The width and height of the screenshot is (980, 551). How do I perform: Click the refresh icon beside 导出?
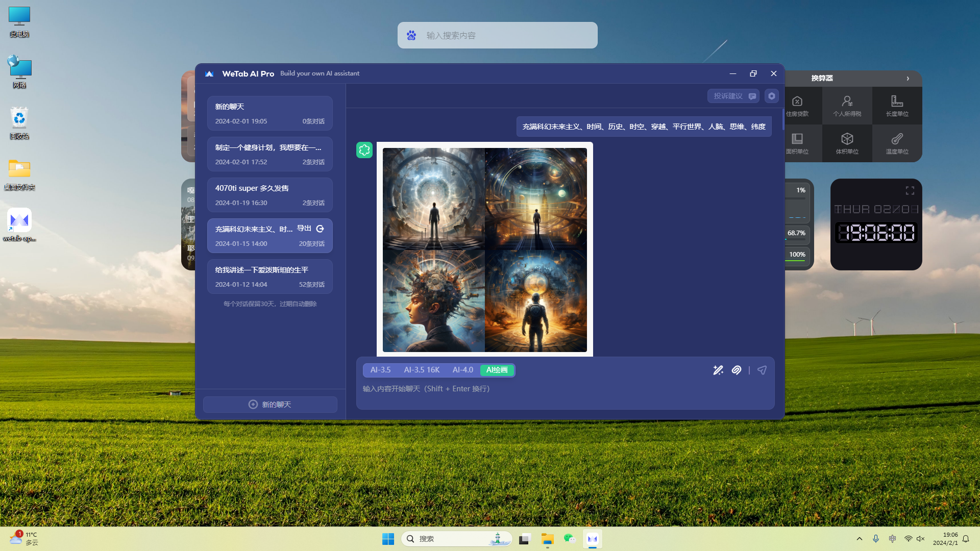pyautogui.click(x=320, y=229)
